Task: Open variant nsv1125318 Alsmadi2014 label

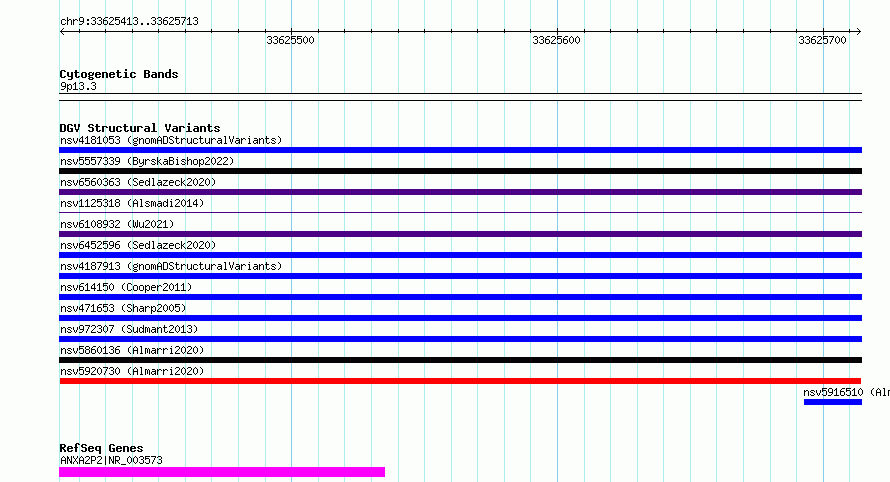Action: coord(132,203)
